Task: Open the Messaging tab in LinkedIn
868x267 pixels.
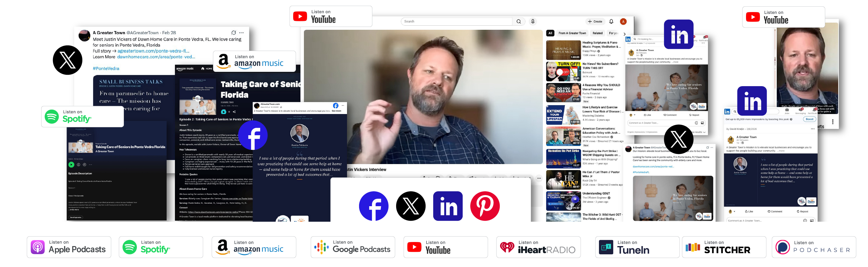Action: pos(800,111)
